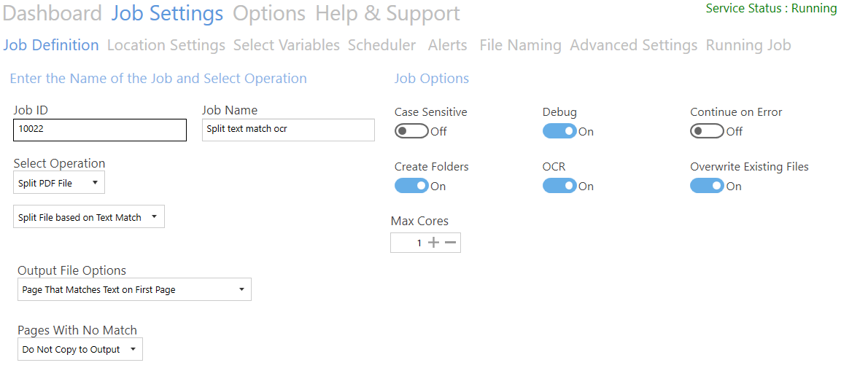
Task: Click the Job Name text field
Action: (x=288, y=130)
